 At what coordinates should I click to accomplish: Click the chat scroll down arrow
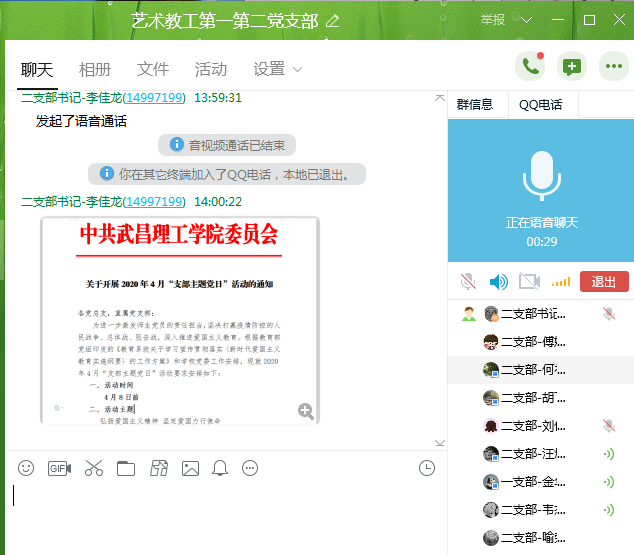[x=440, y=443]
